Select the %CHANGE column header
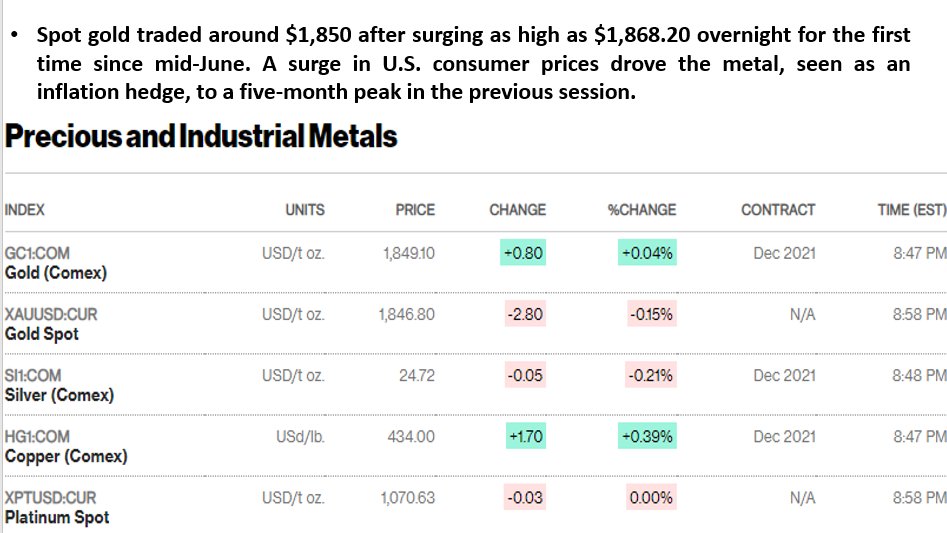Viewport: 947px width, 533px height. pyautogui.click(x=641, y=209)
